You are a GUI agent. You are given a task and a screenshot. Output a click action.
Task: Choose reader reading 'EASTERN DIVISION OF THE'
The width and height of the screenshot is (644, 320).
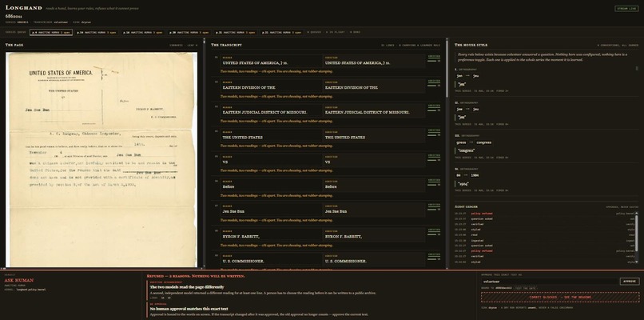[x=271, y=86]
